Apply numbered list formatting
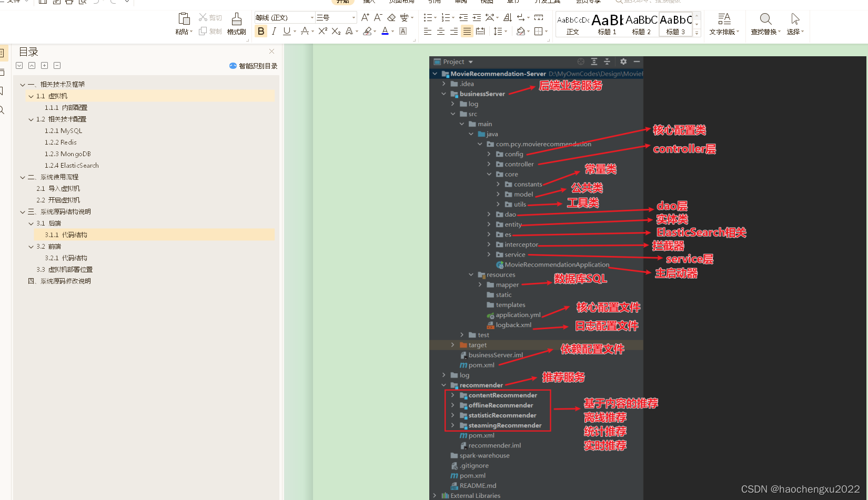 pyautogui.click(x=446, y=18)
